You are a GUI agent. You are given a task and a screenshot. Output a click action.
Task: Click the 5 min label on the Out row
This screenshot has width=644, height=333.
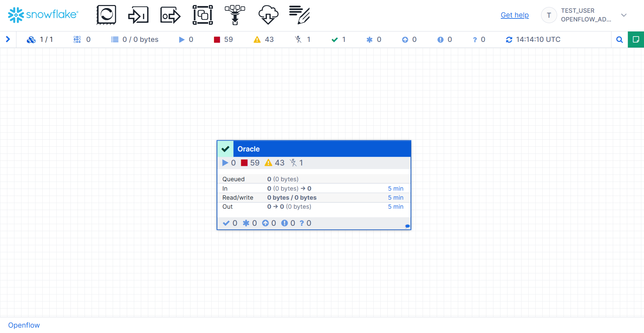[x=396, y=207]
